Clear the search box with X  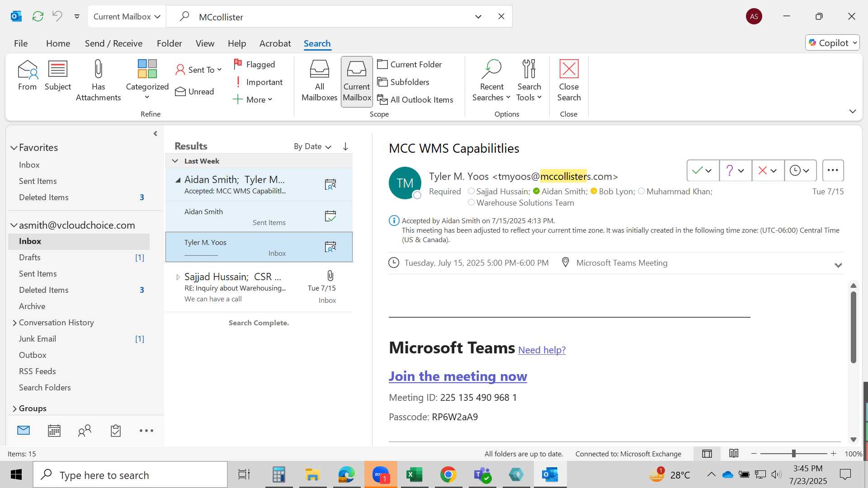pos(501,16)
